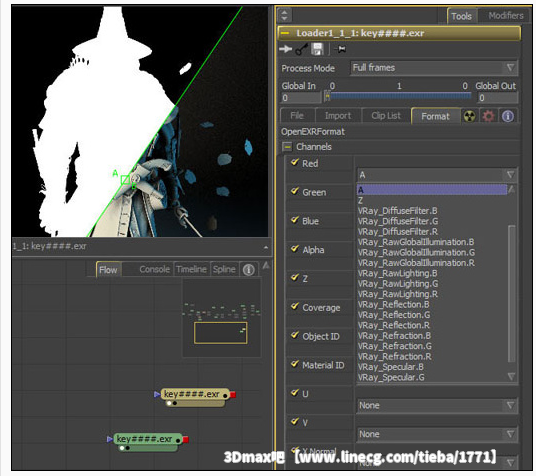Click the arrow icon in the Loader toolbar
Image resolution: width=536 pixels, height=476 pixels.
click(285, 49)
